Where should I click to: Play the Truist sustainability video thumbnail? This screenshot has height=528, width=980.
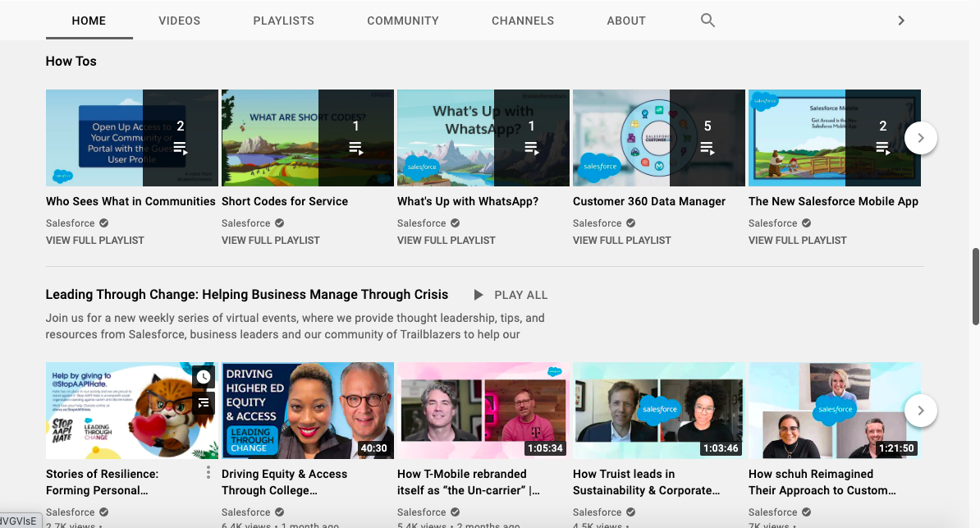point(659,411)
